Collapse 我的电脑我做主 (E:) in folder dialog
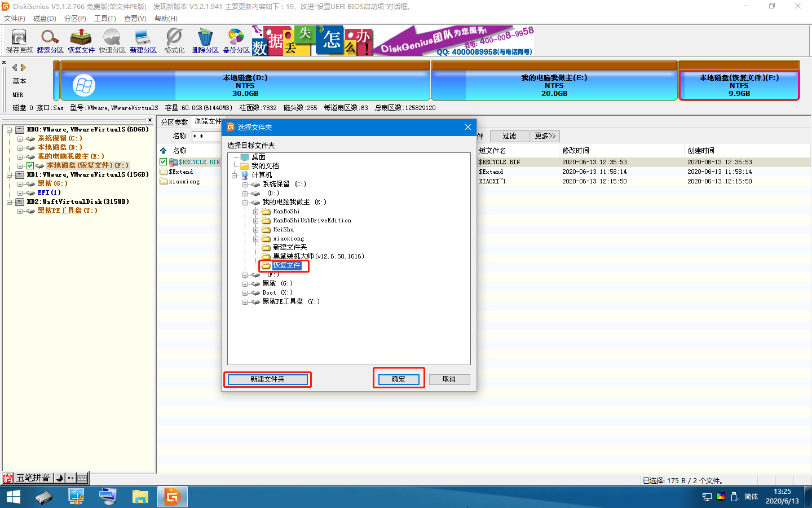 245,203
